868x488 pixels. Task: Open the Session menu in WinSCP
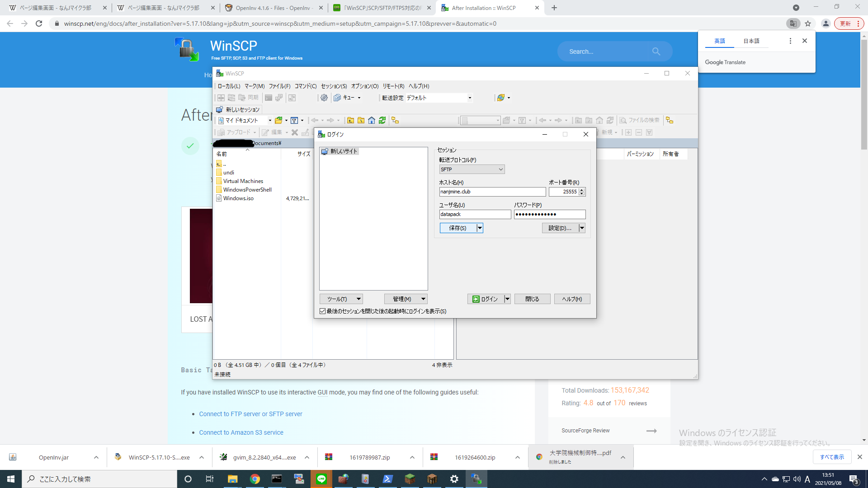coord(334,86)
